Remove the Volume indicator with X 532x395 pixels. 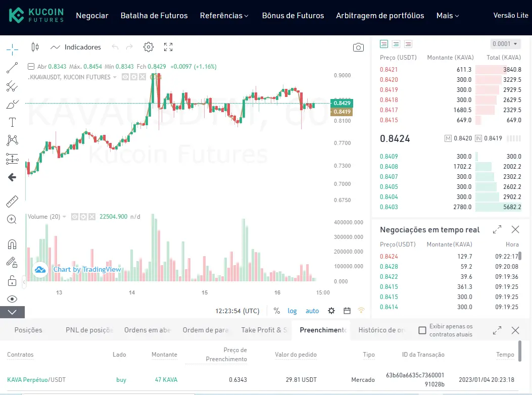[92, 217]
